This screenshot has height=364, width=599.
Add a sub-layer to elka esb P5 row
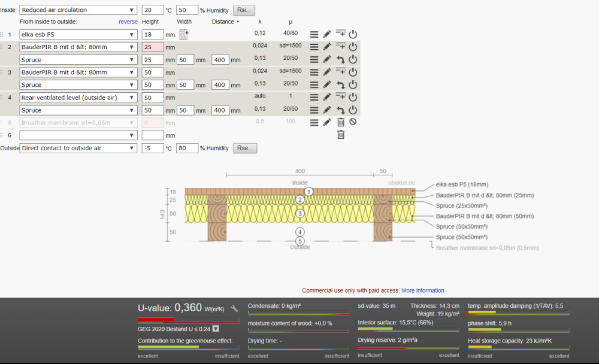(340, 34)
